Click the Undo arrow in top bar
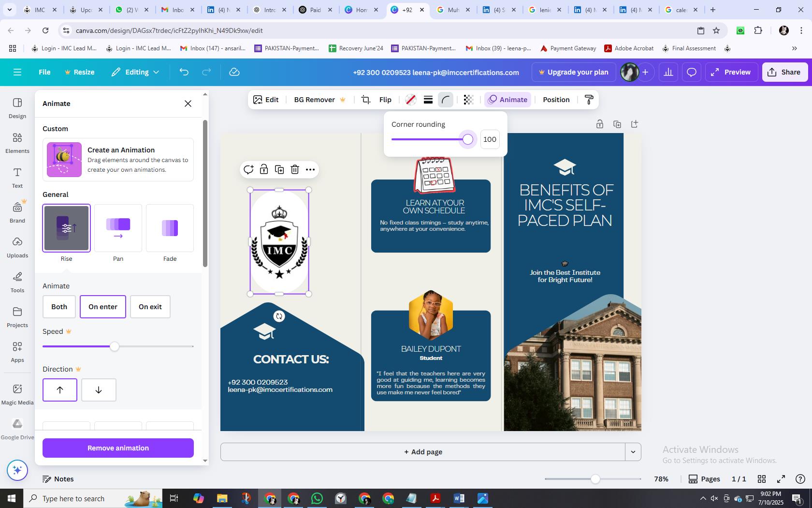Screen dimensions: 812x508 [x=184, y=72]
